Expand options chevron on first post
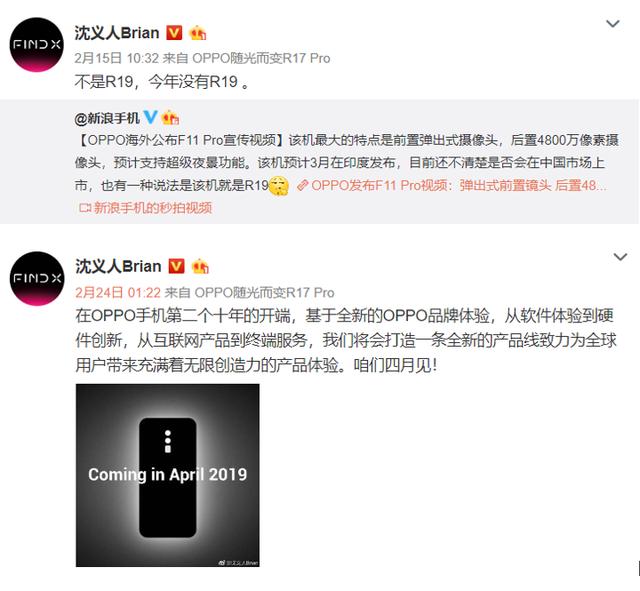The height and width of the screenshot is (591, 640). (x=613, y=24)
